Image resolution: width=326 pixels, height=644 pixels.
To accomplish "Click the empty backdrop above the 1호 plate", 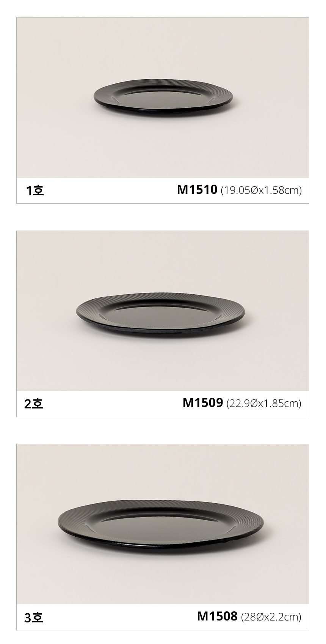I will coord(163,49).
